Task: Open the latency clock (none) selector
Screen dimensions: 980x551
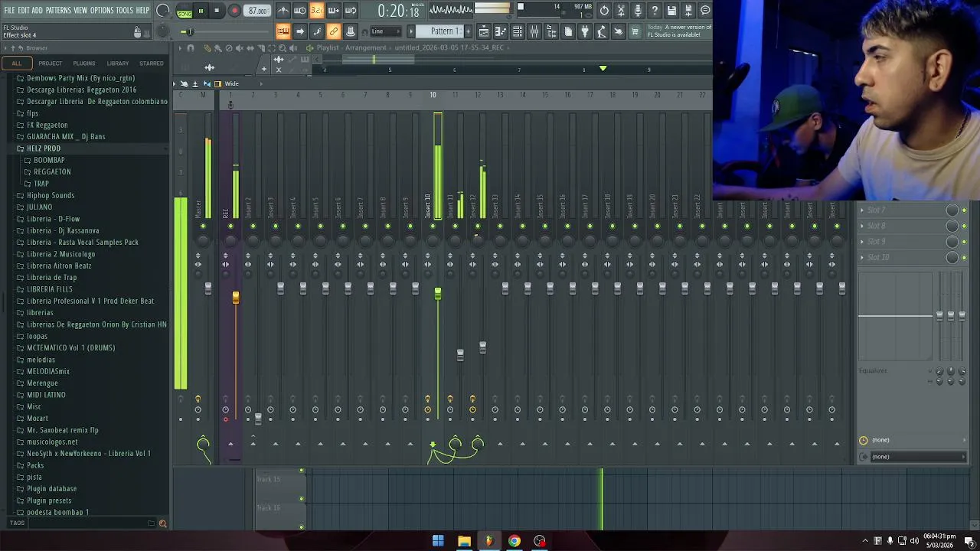Action: coord(913,440)
